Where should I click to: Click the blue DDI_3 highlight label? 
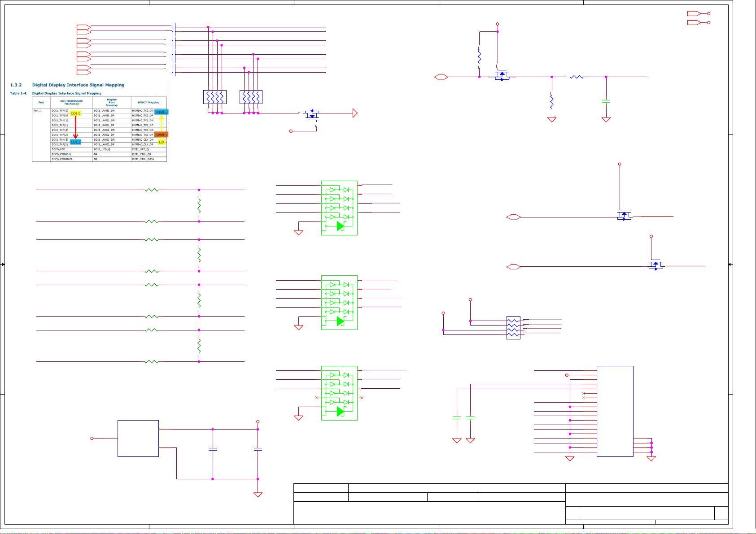tap(75, 142)
